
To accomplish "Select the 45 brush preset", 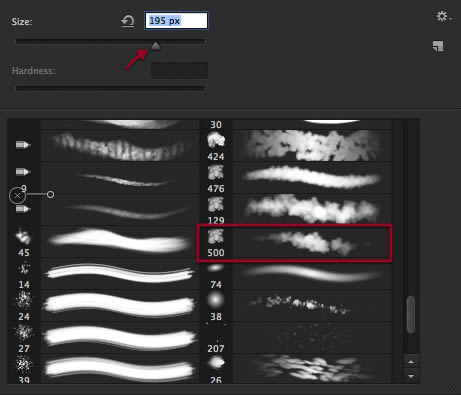I will point(103,242).
